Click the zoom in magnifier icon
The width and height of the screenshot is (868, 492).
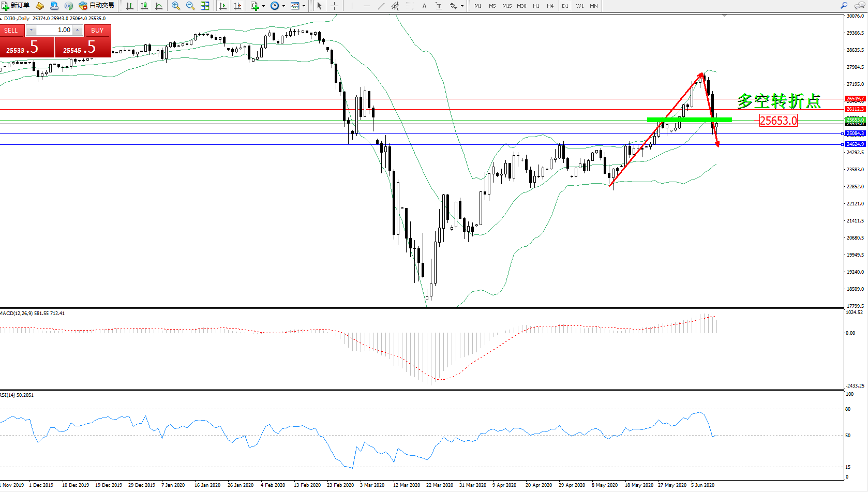pos(176,6)
